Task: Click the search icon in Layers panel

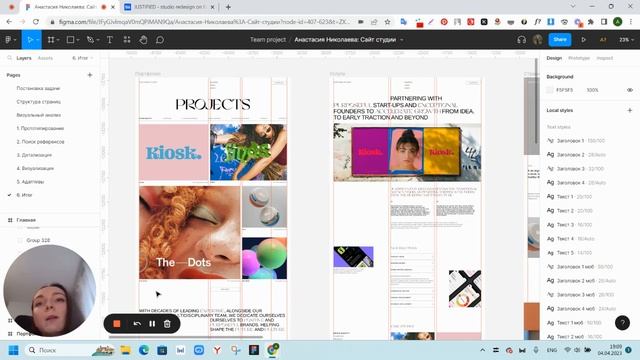Action: (9, 58)
